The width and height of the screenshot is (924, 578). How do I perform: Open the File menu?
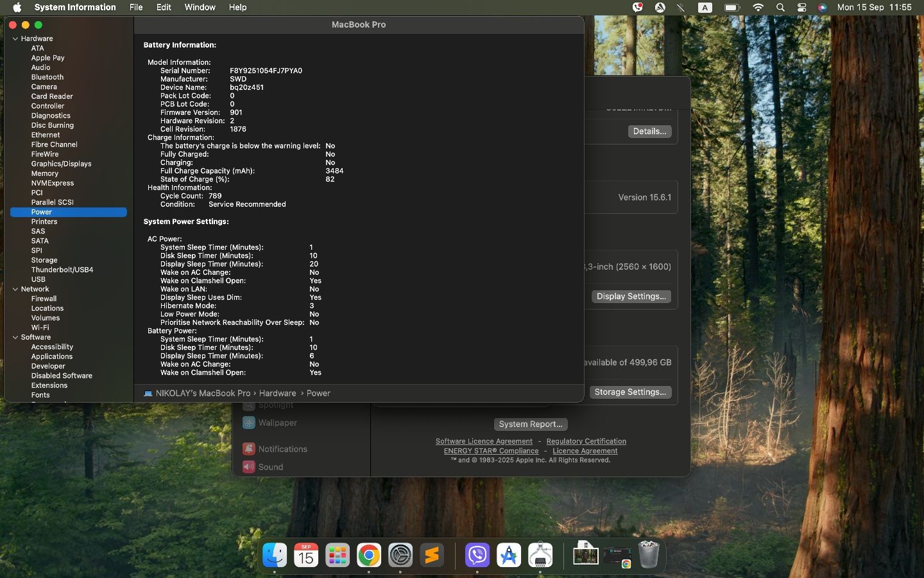pyautogui.click(x=136, y=7)
